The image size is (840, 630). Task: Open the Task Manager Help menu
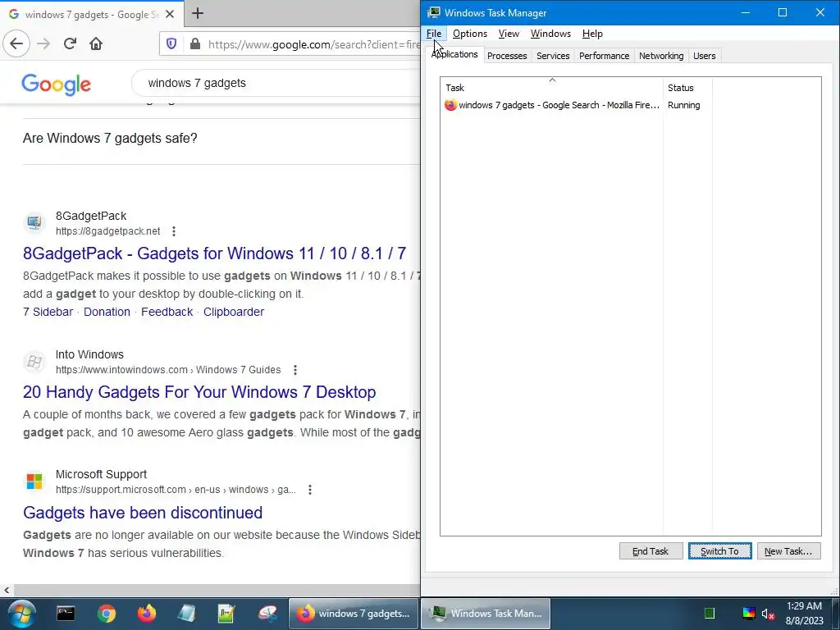point(592,34)
